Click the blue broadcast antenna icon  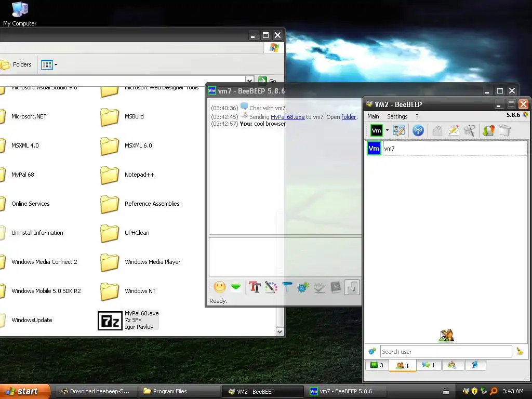418,130
